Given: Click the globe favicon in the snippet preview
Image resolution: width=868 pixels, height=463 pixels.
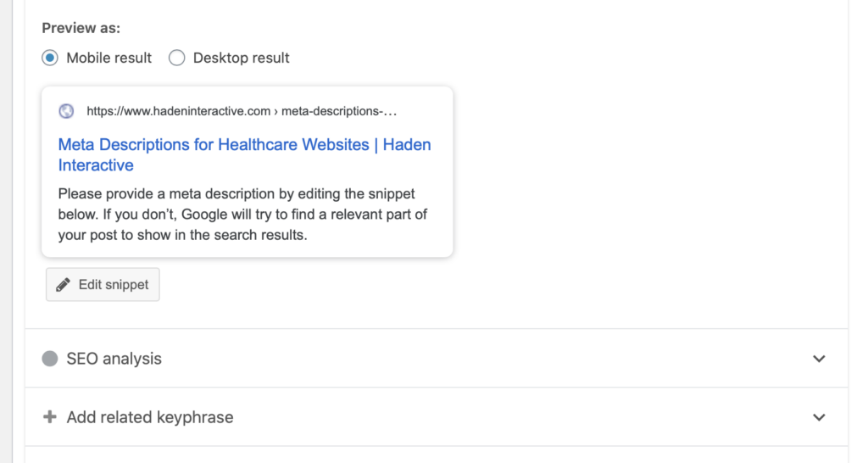Looking at the screenshot, I should point(66,111).
